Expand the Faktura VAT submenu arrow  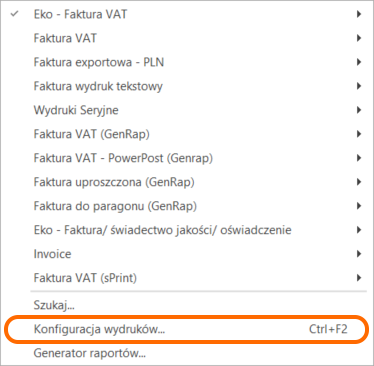(x=359, y=38)
